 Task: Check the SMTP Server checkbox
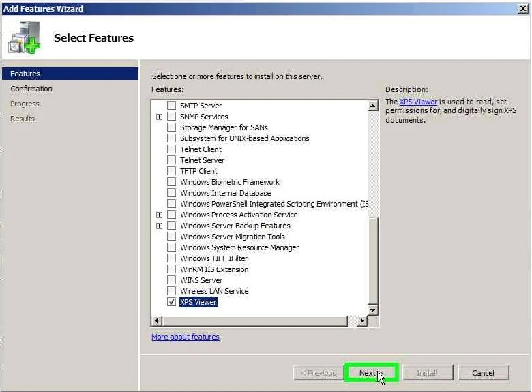172,106
